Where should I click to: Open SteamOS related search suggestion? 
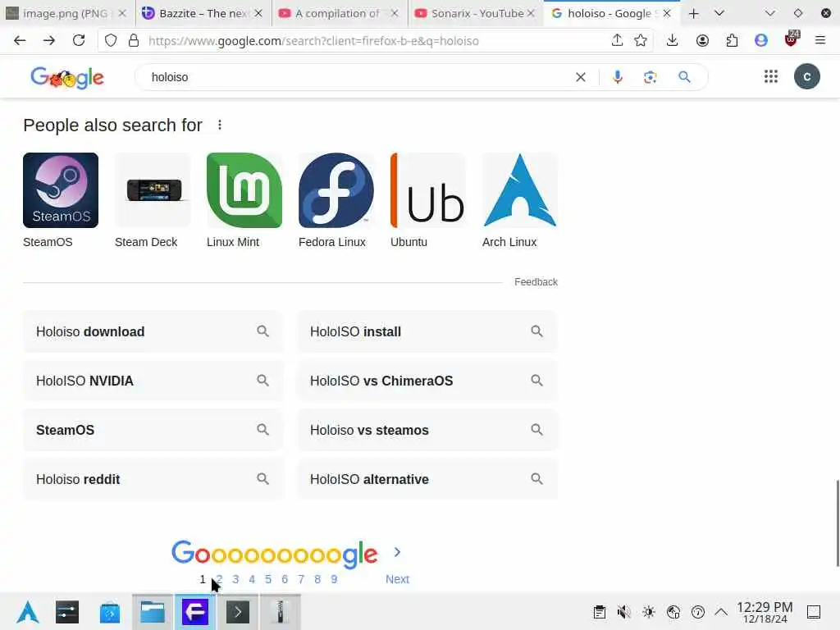pos(153,430)
